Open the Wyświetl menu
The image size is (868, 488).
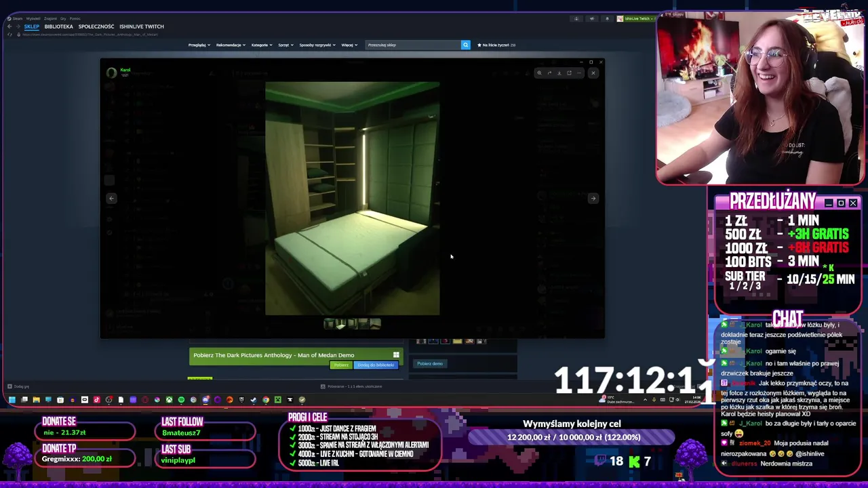point(33,18)
